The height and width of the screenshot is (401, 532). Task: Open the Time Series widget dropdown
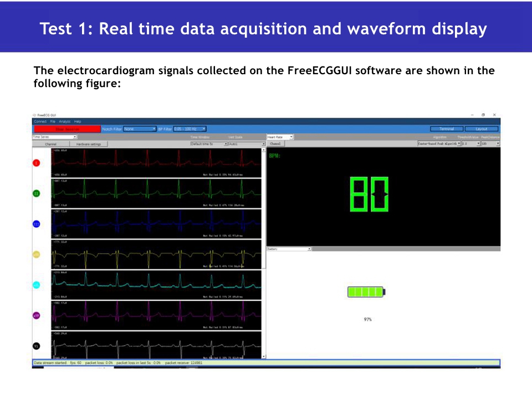[x=55, y=136]
